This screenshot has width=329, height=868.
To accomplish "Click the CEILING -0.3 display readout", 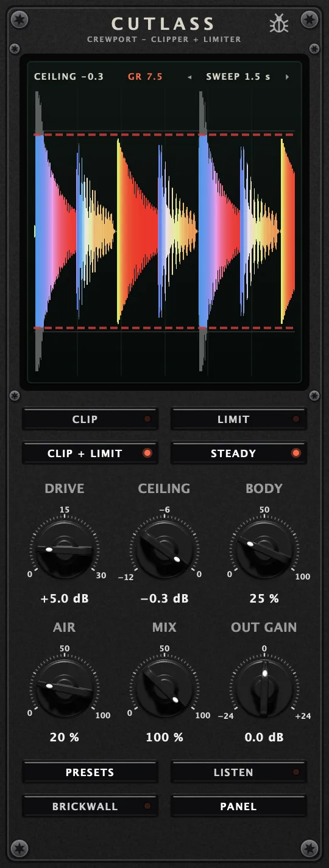I will tap(69, 77).
